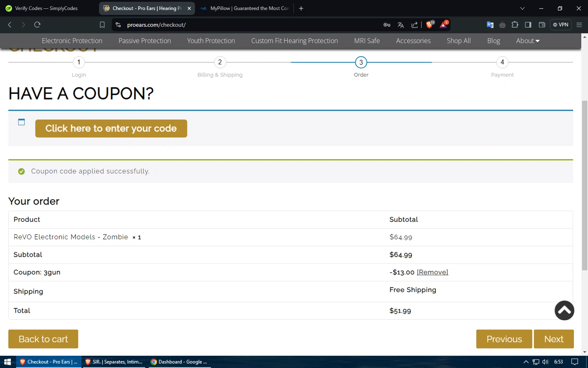Open the Brave Shields lion icon
The height and width of the screenshot is (368, 588).
[430, 24]
